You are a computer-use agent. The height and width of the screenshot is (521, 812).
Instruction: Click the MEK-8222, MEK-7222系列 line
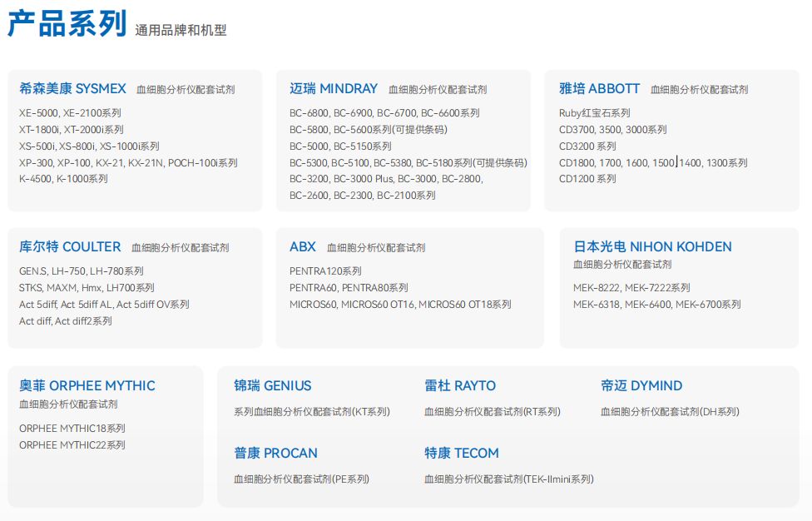(x=631, y=287)
